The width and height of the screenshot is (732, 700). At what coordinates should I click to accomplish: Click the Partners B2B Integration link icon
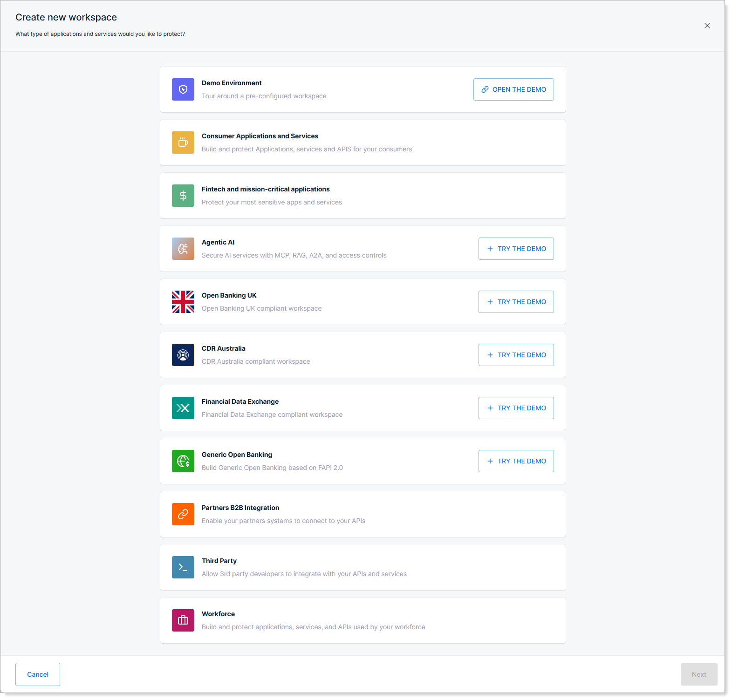point(183,514)
